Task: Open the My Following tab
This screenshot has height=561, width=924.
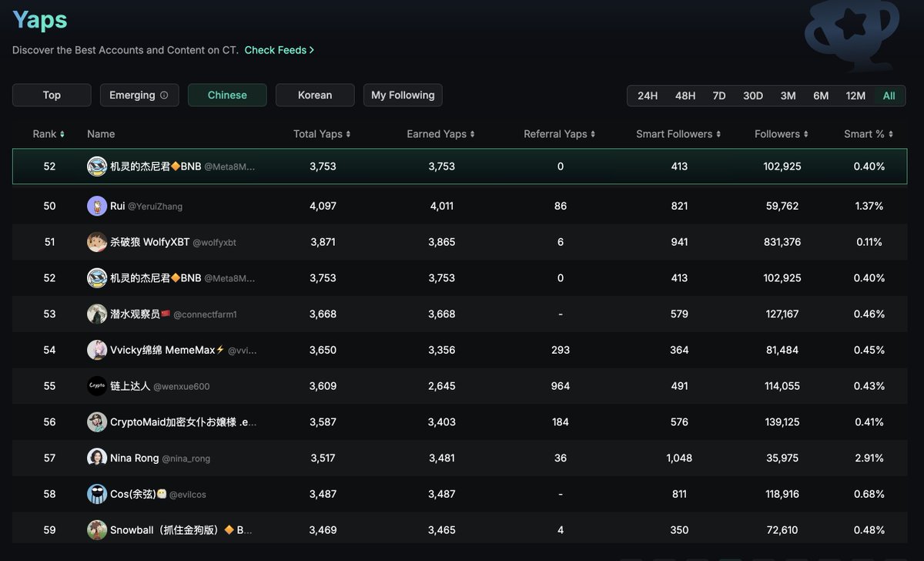Action: [x=403, y=96]
